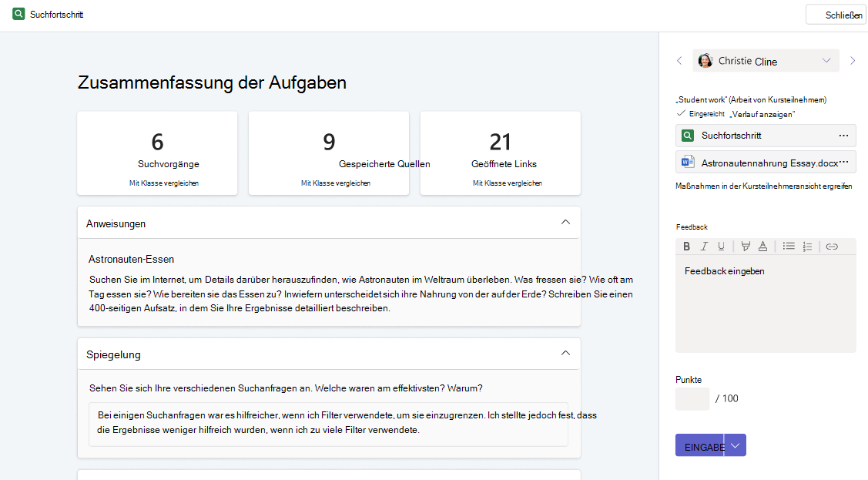Open more options for Suchfortschritt attachment
This screenshot has width=868, height=480.
coord(843,136)
